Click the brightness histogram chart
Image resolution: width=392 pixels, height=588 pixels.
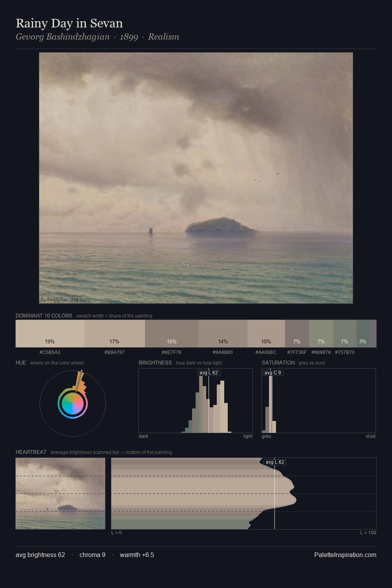coord(196,401)
